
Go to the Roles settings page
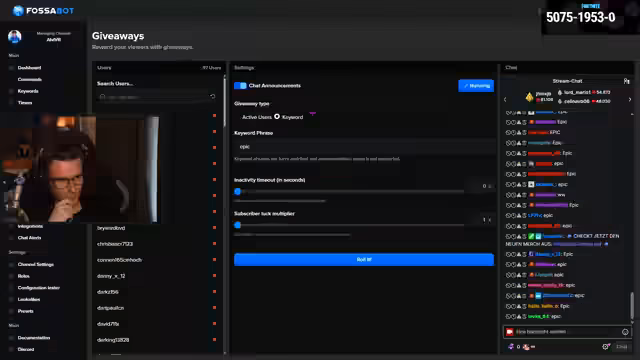[x=24, y=276]
